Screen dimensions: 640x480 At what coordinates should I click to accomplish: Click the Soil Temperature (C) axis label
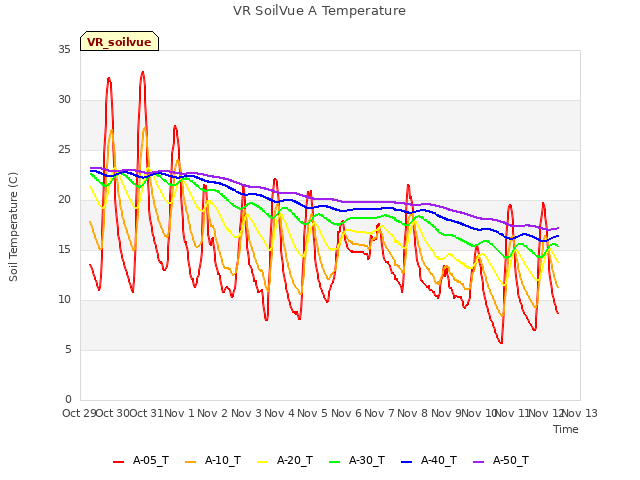coord(13,227)
